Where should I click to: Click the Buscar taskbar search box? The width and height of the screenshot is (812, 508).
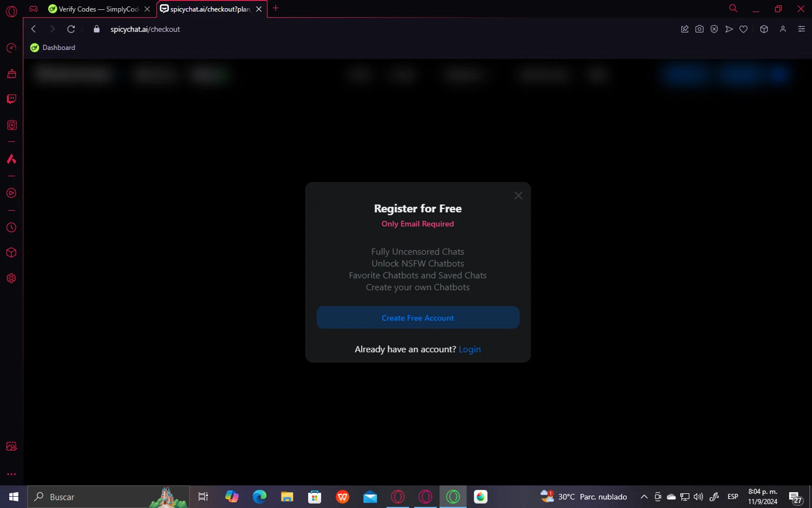click(108, 497)
